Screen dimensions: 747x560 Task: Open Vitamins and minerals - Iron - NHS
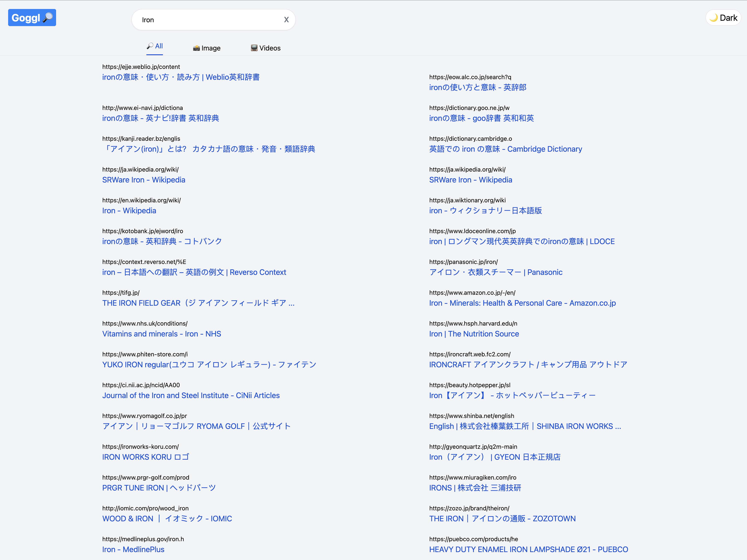point(161,334)
